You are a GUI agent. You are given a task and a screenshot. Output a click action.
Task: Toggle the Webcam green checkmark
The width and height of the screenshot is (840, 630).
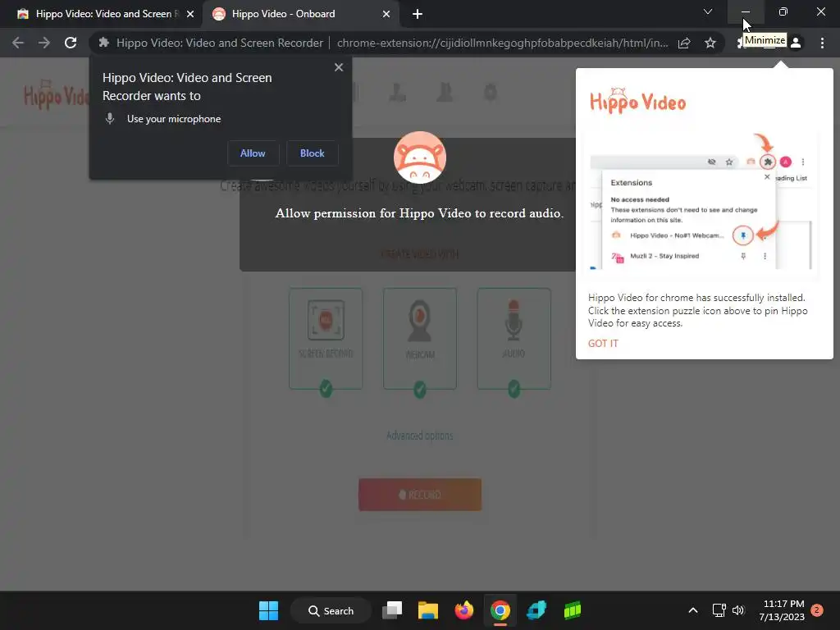coord(420,389)
